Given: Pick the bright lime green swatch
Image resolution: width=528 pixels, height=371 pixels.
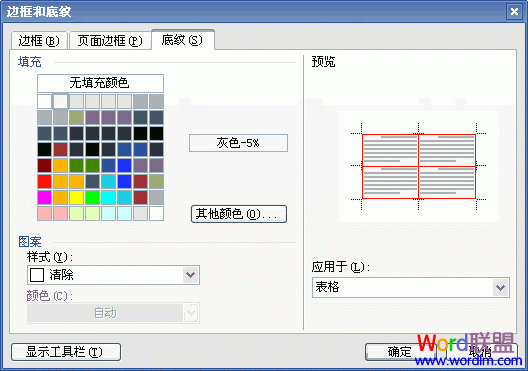Looking at the screenshot, I should (x=92, y=198).
